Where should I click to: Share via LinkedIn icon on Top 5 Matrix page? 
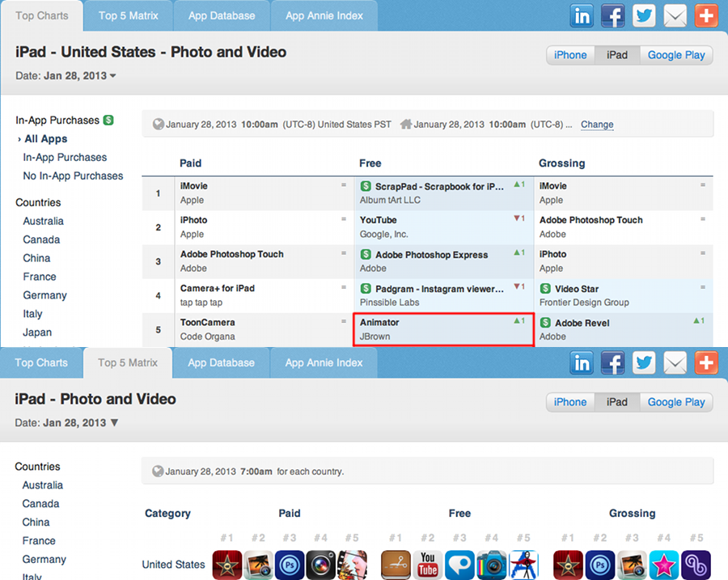[582, 362]
